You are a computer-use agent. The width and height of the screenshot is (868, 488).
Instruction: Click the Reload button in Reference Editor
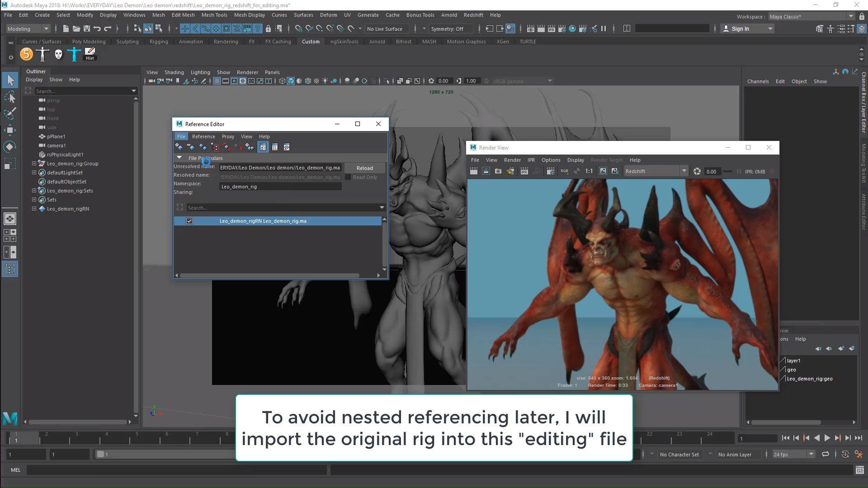pyautogui.click(x=364, y=168)
